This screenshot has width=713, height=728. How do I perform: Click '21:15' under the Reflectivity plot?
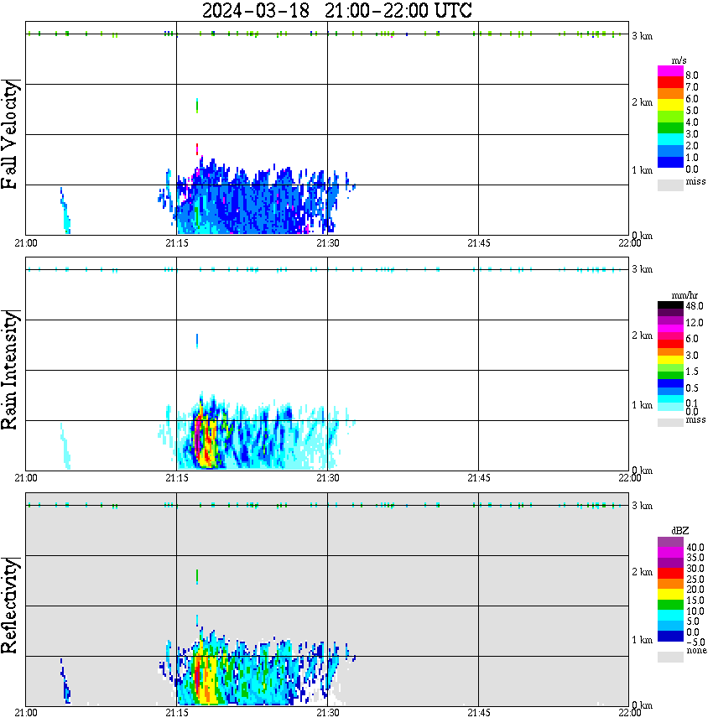176,713
